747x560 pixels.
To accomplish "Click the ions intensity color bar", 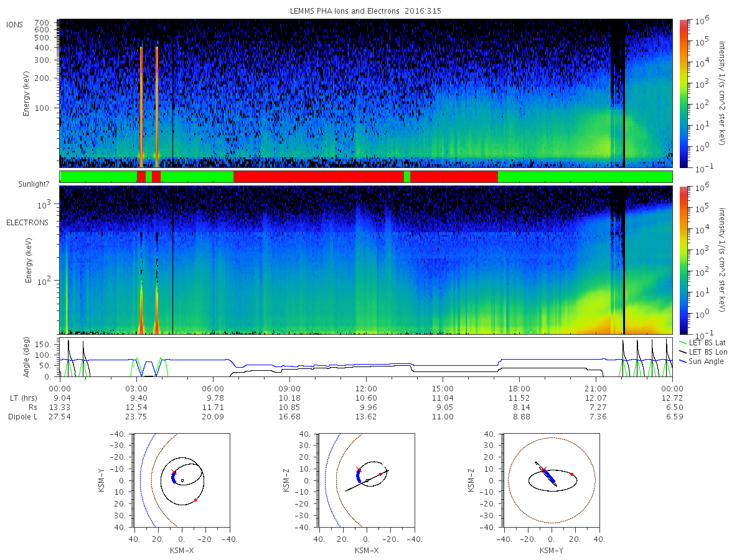I will pyautogui.click(x=683, y=93).
